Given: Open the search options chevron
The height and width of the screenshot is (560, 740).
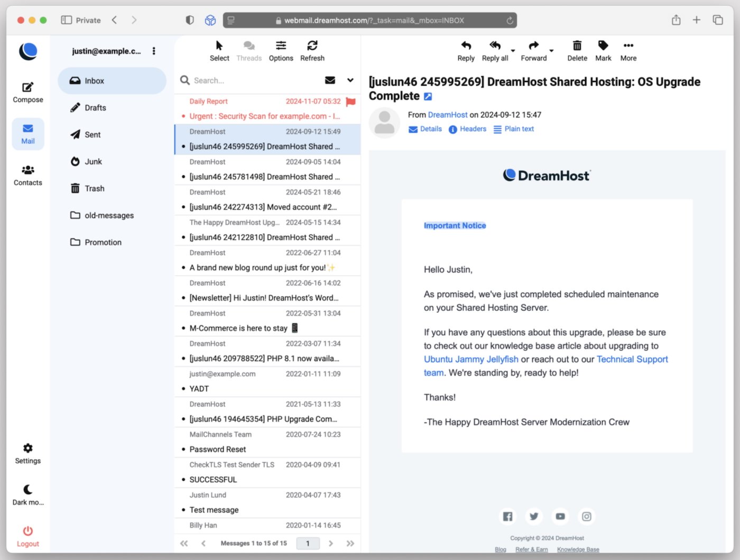Looking at the screenshot, I should [350, 80].
